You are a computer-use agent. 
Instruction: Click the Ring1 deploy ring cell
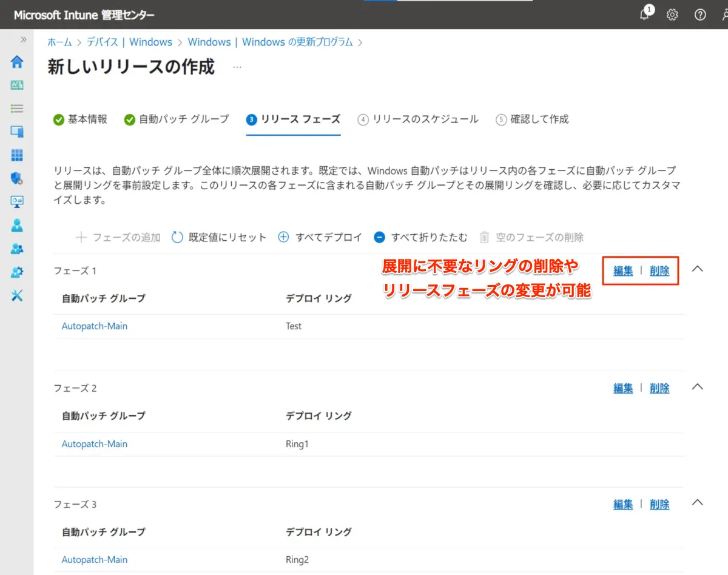pyautogui.click(x=297, y=444)
